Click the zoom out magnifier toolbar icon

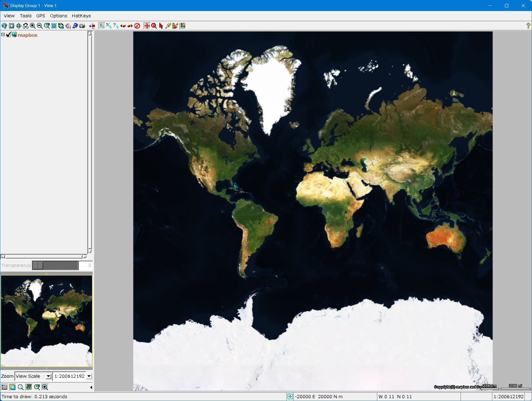40,26
